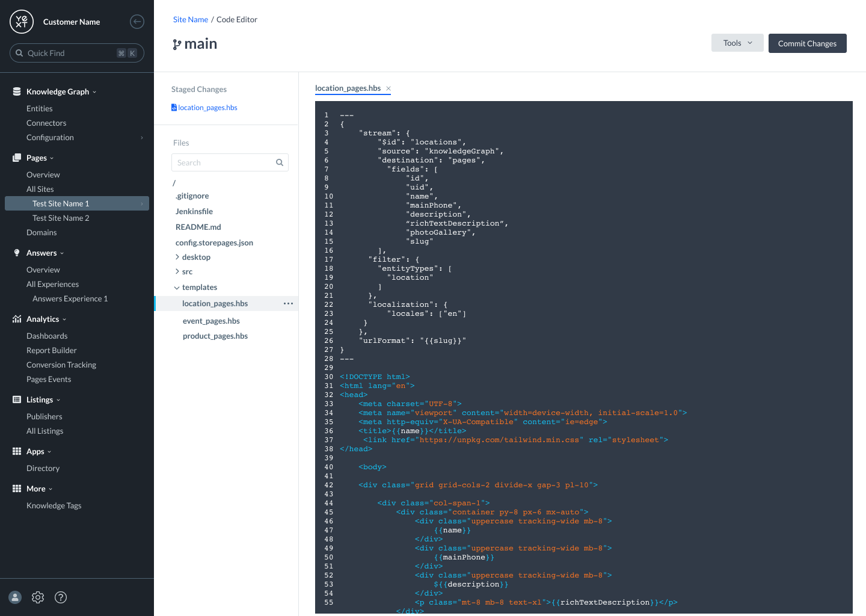Click the help question mark icon
The height and width of the screenshot is (616, 866).
[61, 597]
